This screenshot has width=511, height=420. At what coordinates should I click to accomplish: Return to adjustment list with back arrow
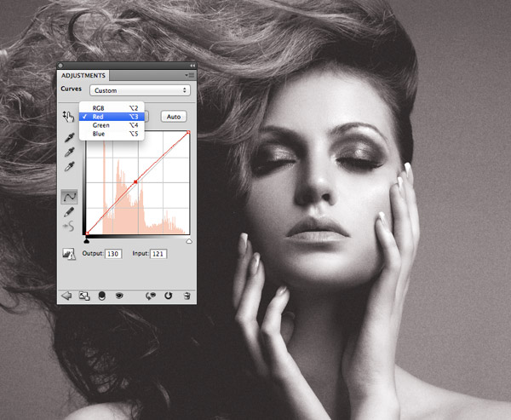66,296
